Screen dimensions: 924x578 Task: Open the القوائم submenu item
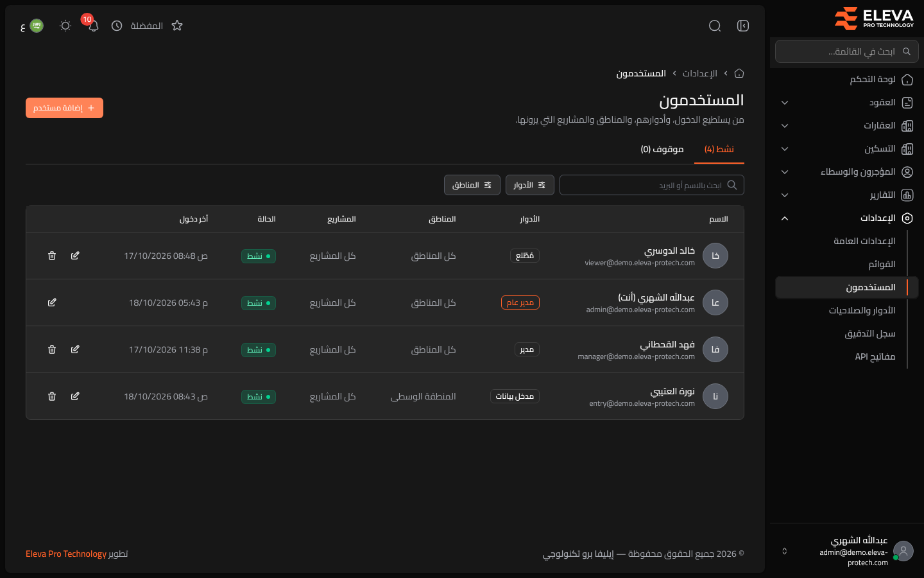[882, 264]
